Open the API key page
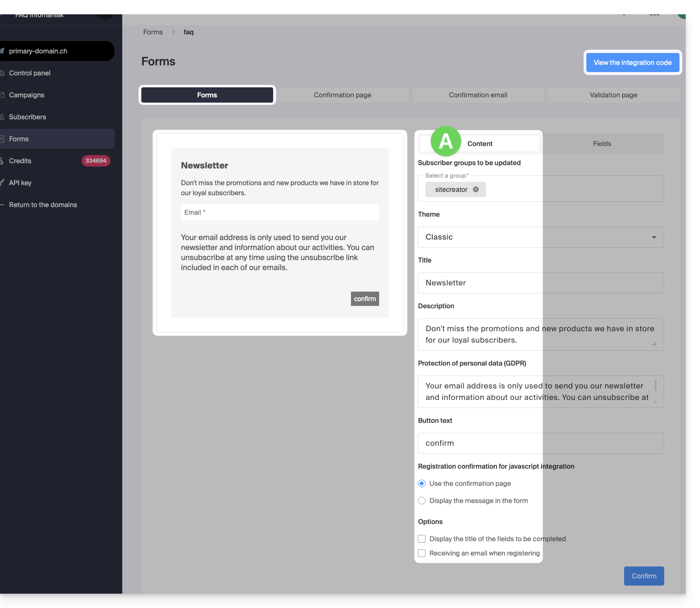 tap(20, 183)
